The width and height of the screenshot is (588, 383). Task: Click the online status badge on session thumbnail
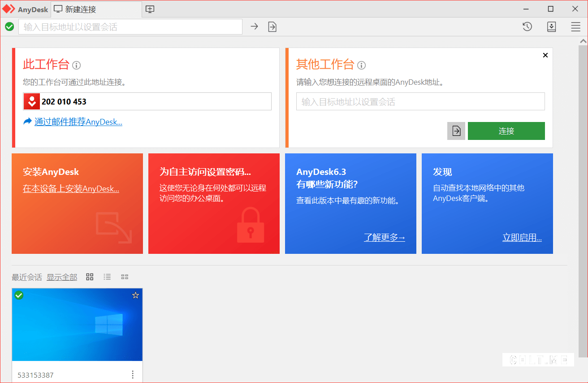click(x=19, y=295)
